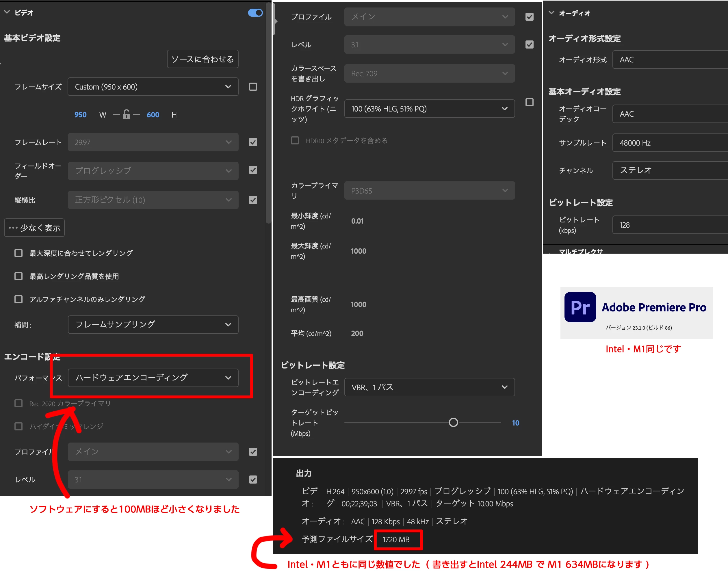This screenshot has height=576, width=728.
Task: Click the frame width value 950
Action: click(80, 115)
